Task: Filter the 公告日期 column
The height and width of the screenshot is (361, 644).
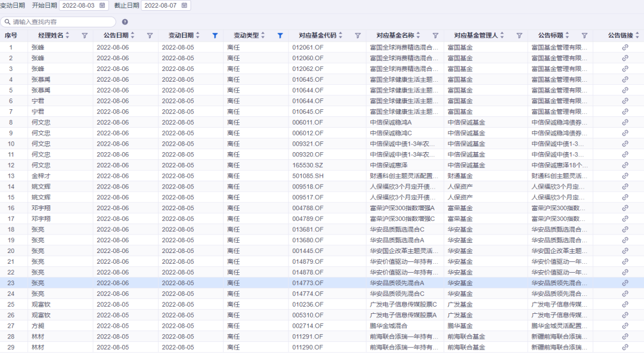Action: [x=150, y=36]
